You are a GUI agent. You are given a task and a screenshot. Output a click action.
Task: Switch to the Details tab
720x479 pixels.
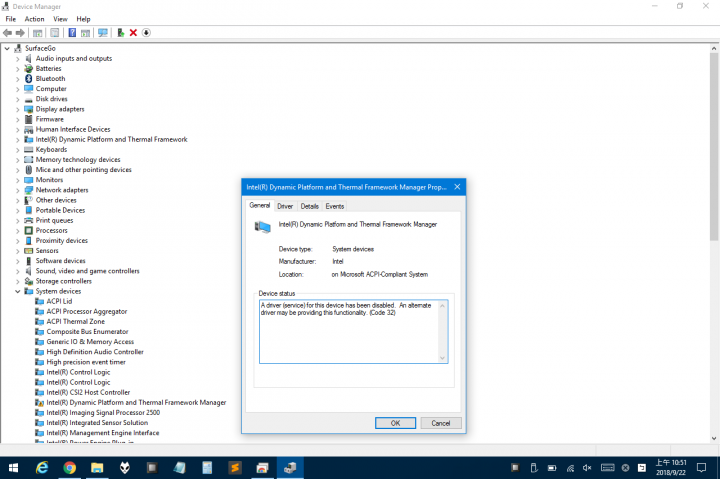click(309, 206)
